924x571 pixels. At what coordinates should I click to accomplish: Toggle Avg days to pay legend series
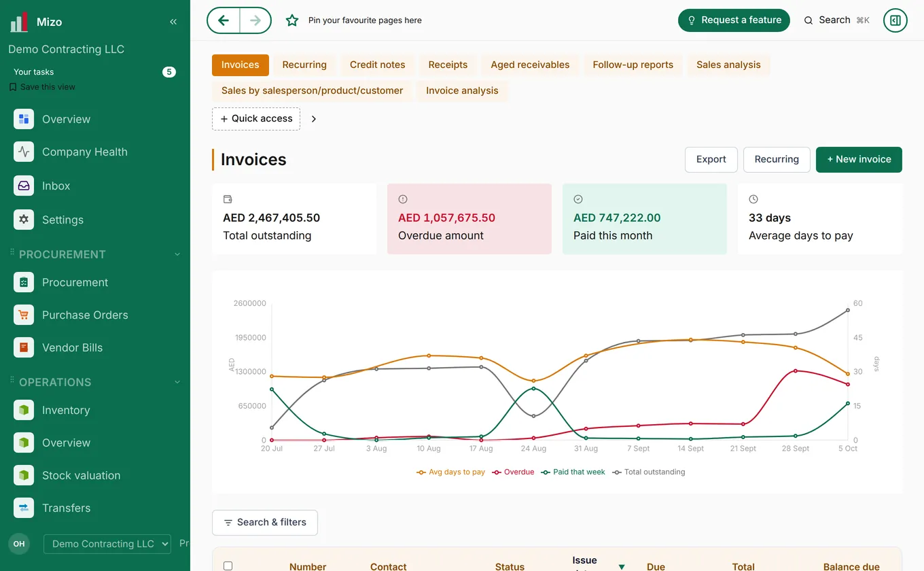tap(450, 472)
